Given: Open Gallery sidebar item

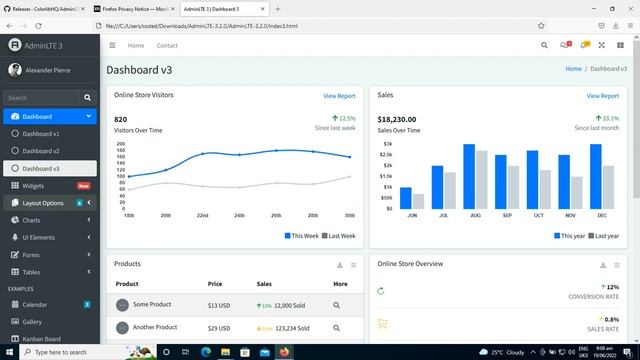Looking at the screenshot, I should [50, 322].
